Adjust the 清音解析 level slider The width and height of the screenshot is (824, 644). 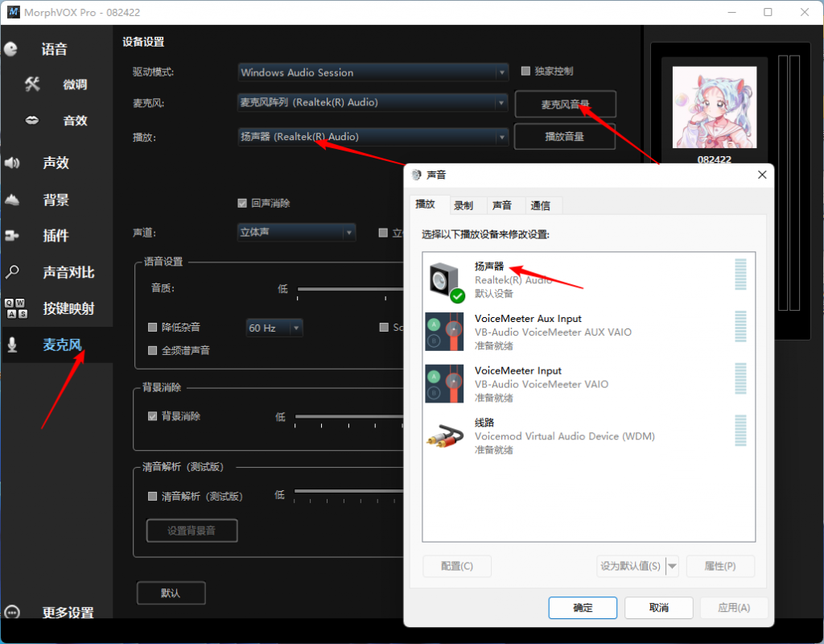pyautogui.click(x=348, y=491)
